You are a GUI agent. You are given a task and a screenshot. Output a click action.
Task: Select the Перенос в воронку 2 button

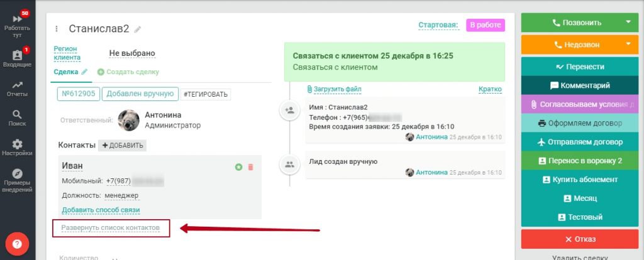click(x=581, y=161)
